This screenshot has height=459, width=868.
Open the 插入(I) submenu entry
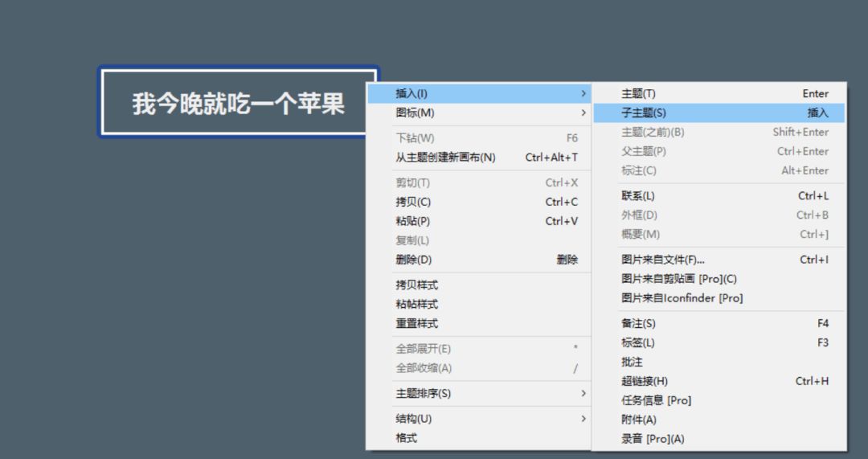click(479, 93)
